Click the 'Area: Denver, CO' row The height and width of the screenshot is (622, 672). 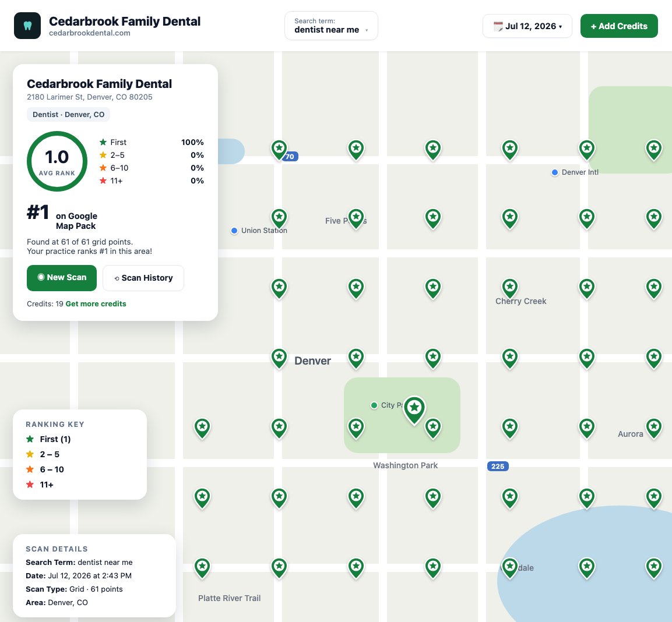click(x=57, y=602)
